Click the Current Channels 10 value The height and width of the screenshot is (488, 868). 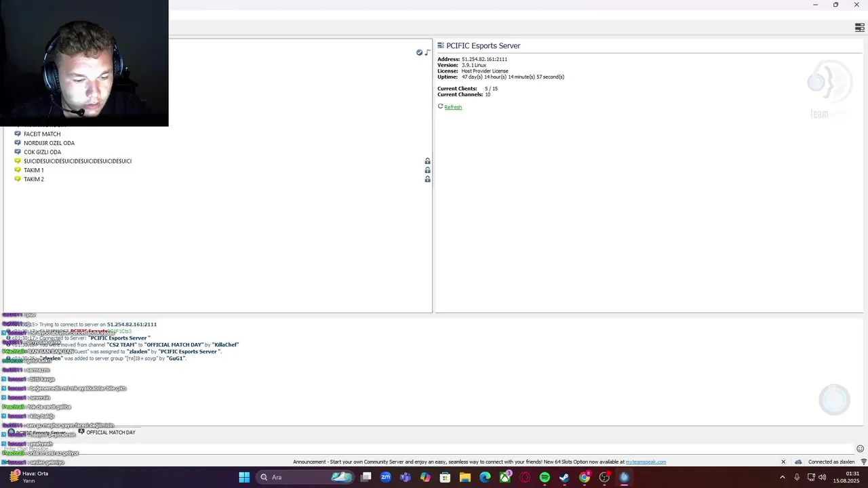488,95
